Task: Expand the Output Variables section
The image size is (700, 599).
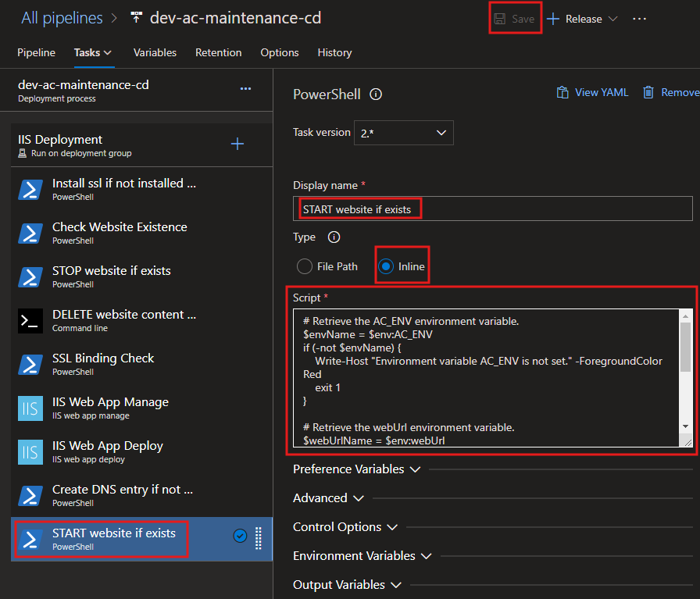Action: 347,585
